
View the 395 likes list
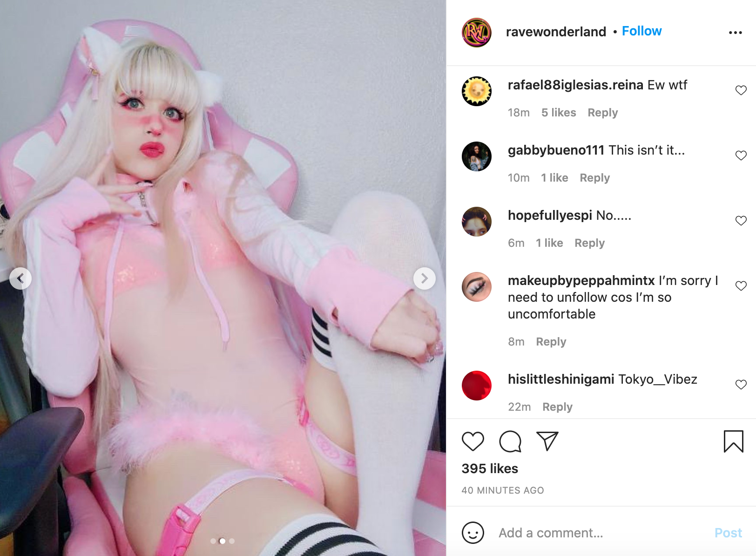click(490, 468)
